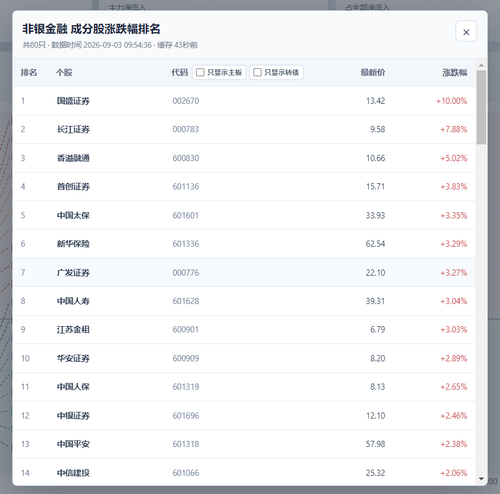Viewport: 500px width, 494px height.
Task: Click the +2.65% change value
Action: pos(454,387)
